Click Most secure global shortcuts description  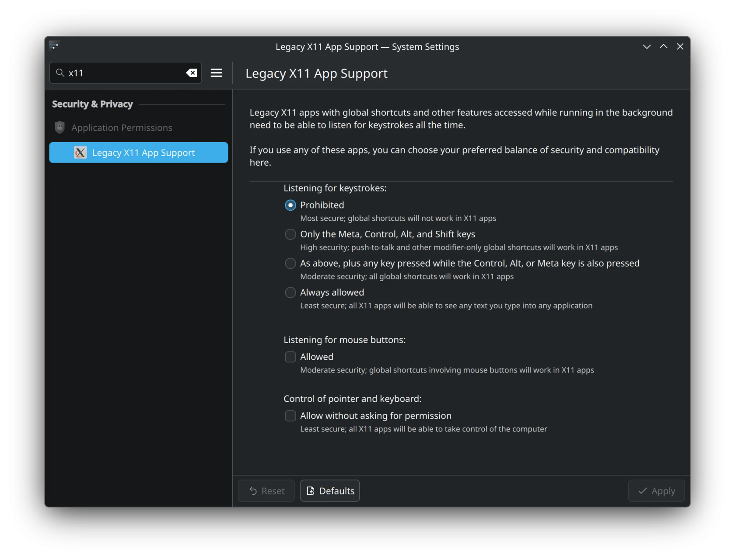(398, 218)
